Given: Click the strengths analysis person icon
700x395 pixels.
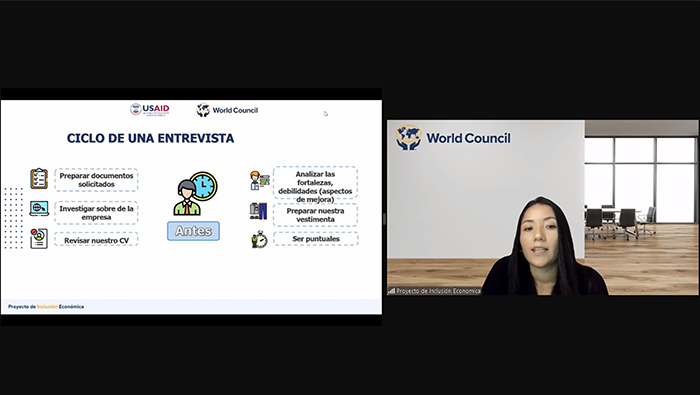Looking at the screenshot, I should pos(259,180).
